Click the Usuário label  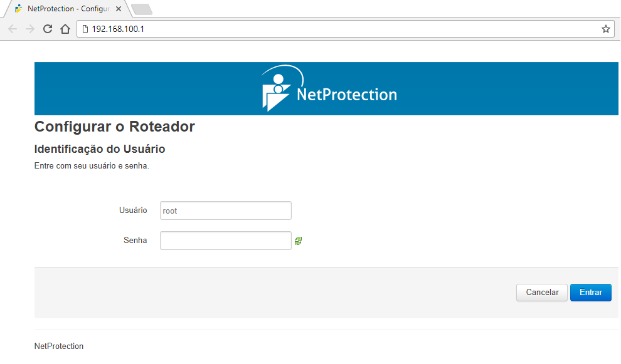[x=133, y=210]
